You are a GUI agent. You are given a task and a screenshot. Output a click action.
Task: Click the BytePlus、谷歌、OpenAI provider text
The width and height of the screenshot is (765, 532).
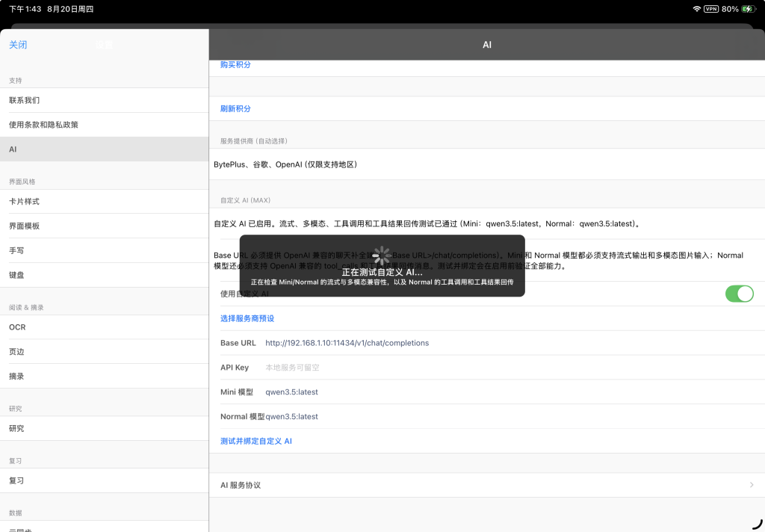(x=285, y=164)
